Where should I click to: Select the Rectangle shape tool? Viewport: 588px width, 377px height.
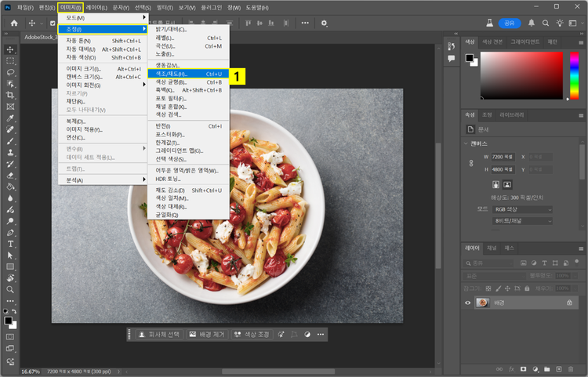point(10,266)
